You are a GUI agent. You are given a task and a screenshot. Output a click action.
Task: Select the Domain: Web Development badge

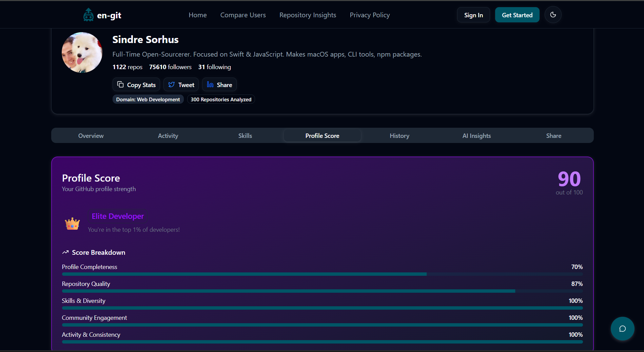click(x=148, y=99)
